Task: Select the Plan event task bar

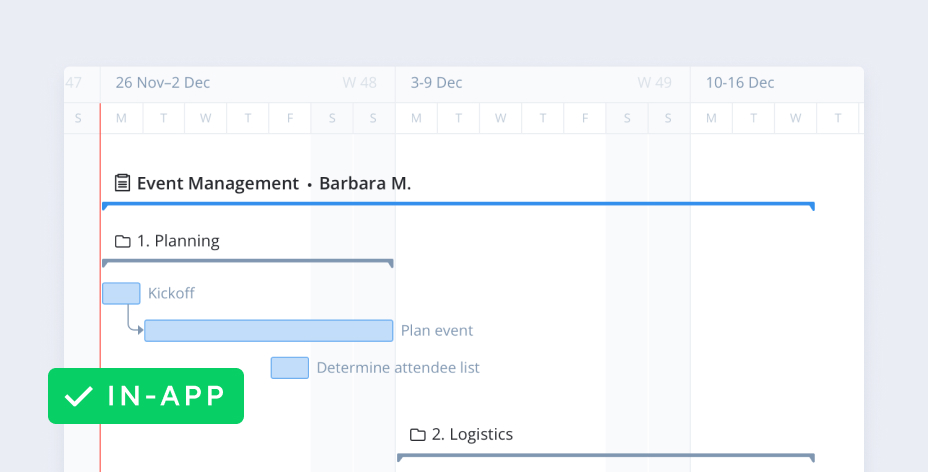Action: point(268,331)
